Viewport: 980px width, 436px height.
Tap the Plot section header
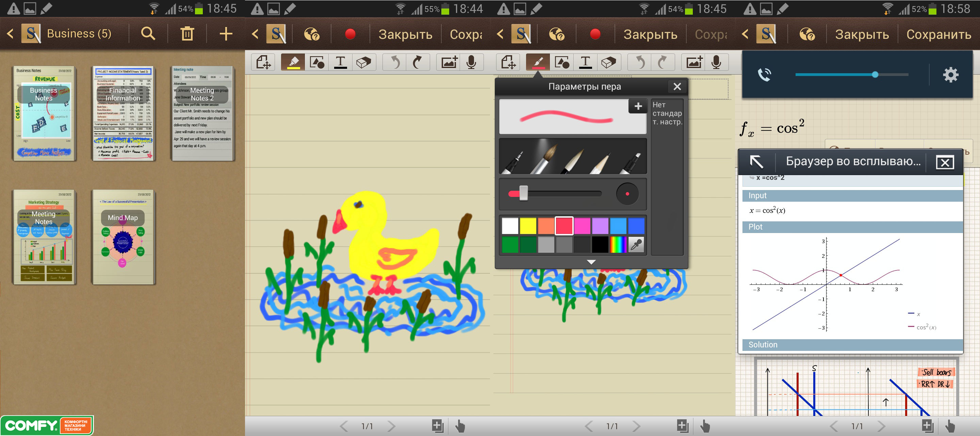tap(852, 227)
